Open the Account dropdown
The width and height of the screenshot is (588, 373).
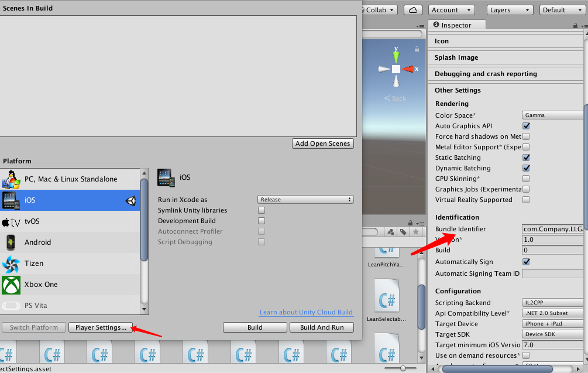[x=451, y=10]
